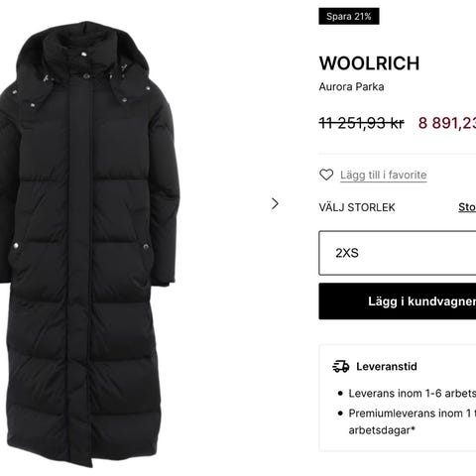This screenshot has height=476, width=476.
Task: Open the 2XS size selector
Action: [398, 253]
